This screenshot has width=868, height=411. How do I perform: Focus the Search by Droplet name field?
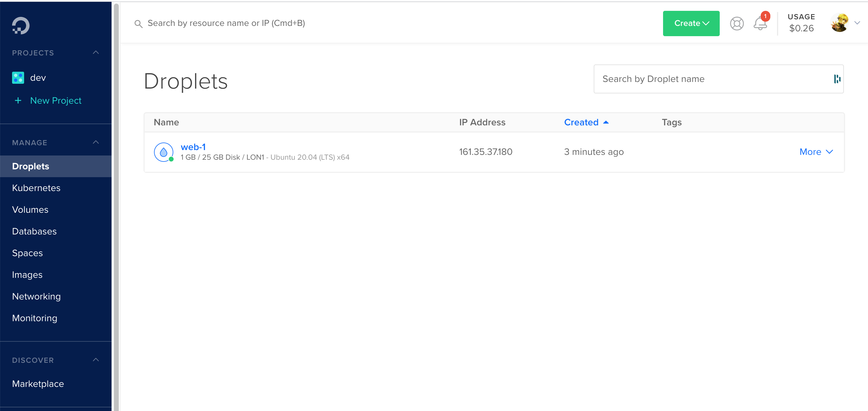(x=719, y=79)
